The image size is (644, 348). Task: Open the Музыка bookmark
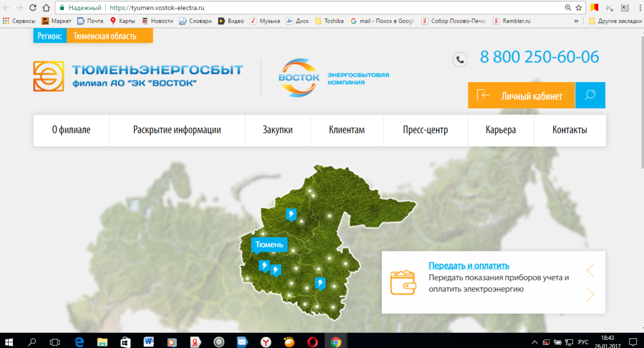pyautogui.click(x=266, y=21)
